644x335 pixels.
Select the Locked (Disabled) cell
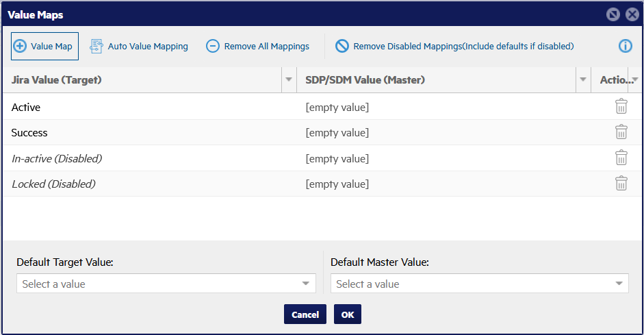point(150,184)
